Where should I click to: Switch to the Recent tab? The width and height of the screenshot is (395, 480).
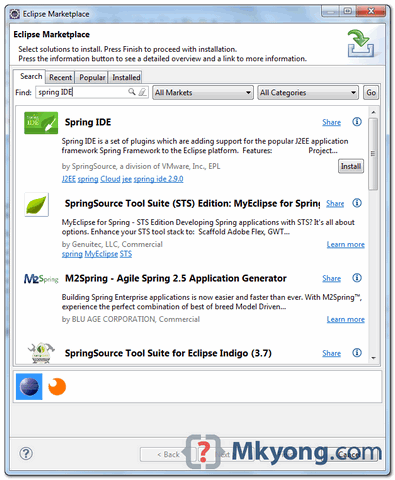[60, 77]
